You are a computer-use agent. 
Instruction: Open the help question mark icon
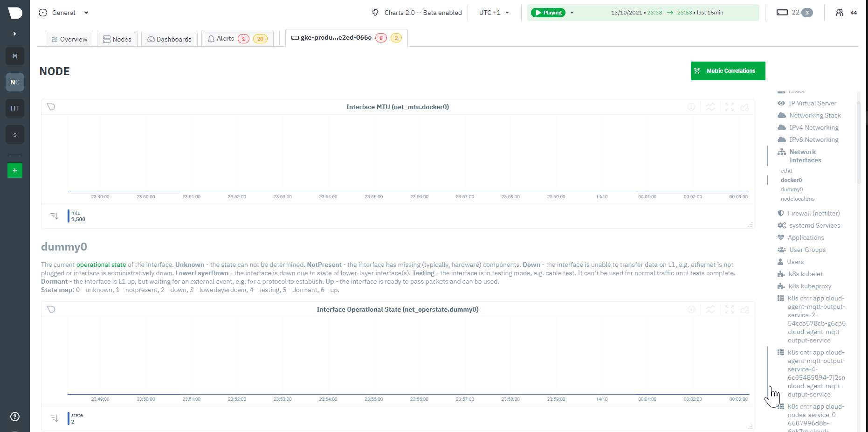pyautogui.click(x=14, y=417)
